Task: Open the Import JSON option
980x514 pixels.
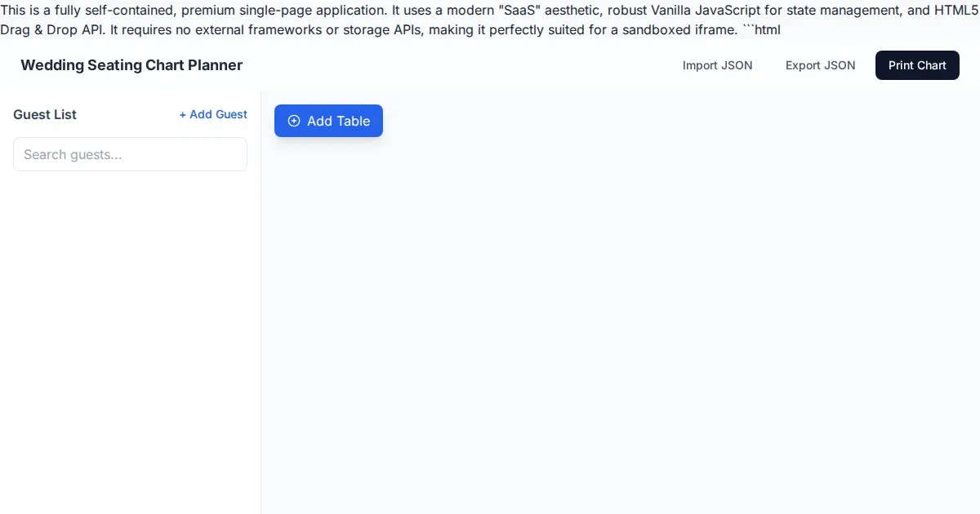Action: (x=717, y=65)
